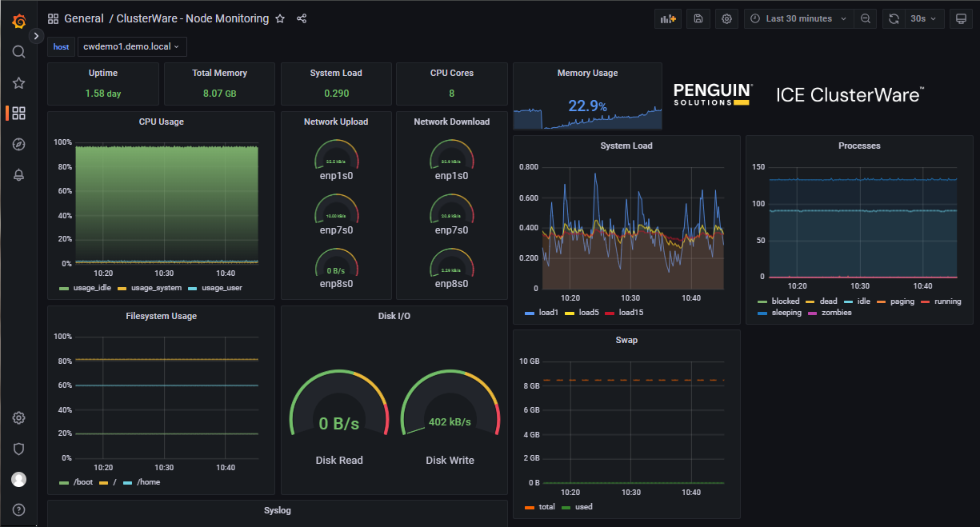Open Alerting via the bell icon
980x527 pixels.
(x=18, y=174)
